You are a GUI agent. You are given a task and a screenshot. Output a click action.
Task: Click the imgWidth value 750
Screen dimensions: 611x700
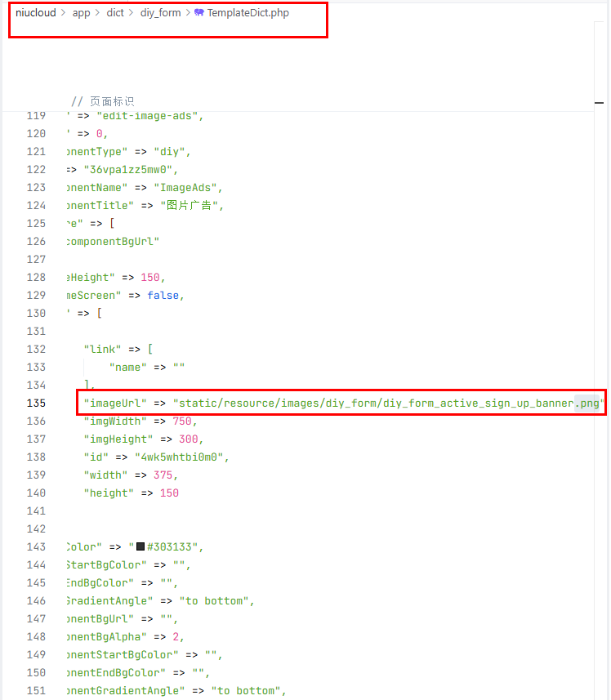pyautogui.click(x=182, y=421)
